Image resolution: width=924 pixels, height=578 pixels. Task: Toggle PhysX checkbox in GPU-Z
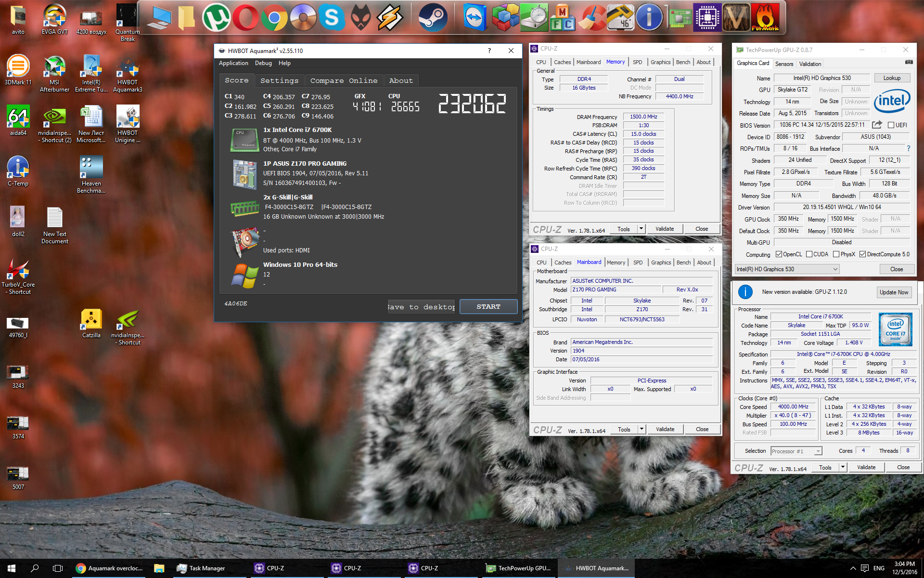coord(836,254)
